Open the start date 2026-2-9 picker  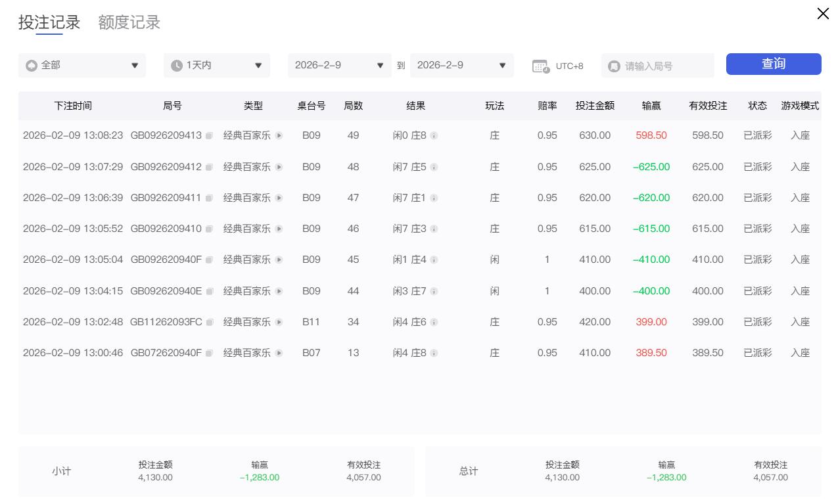[339, 66]
